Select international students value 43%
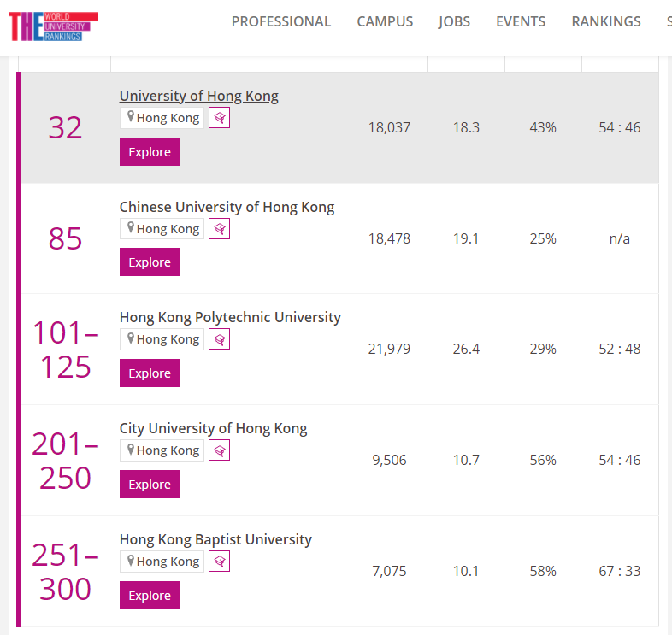This screenshot has height=635, width=672. [543, 127]
